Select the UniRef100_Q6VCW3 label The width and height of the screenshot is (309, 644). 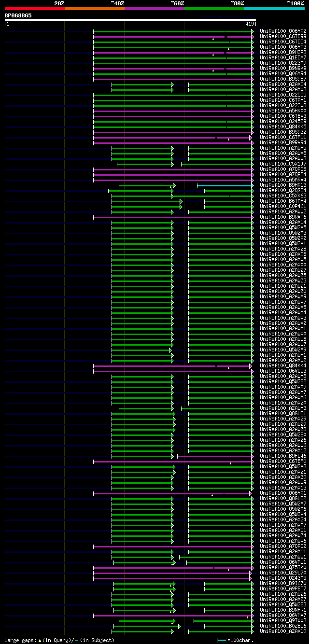point(283,371)
